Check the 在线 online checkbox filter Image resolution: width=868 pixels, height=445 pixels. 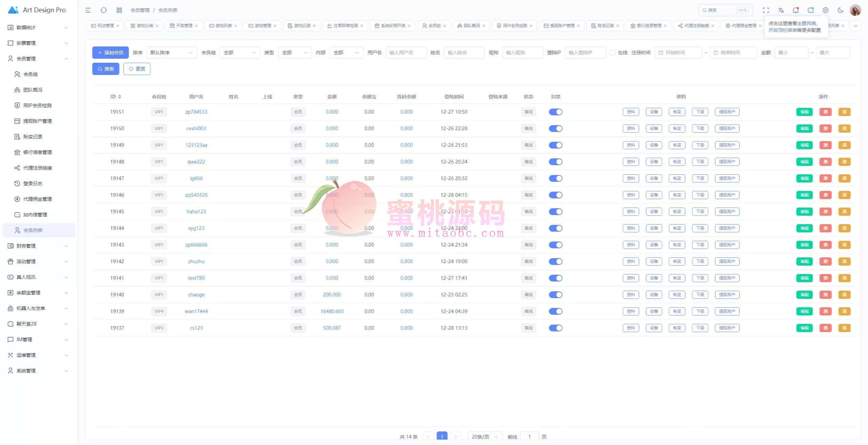click(612, 53)
